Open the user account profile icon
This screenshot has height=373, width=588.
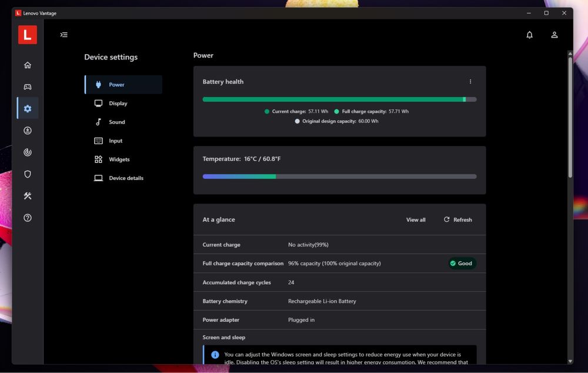click(x=554, y=35)
